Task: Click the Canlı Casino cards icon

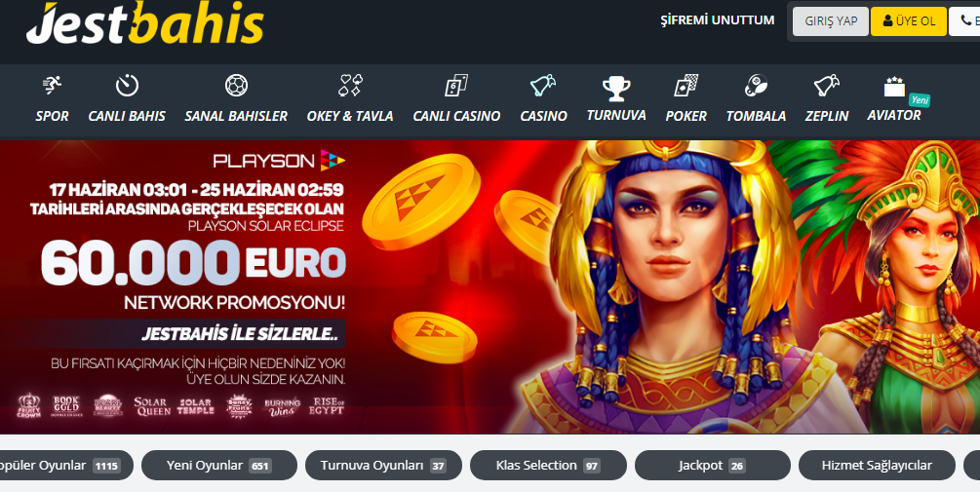Action: pyautogui.click(x=456, y=85)
